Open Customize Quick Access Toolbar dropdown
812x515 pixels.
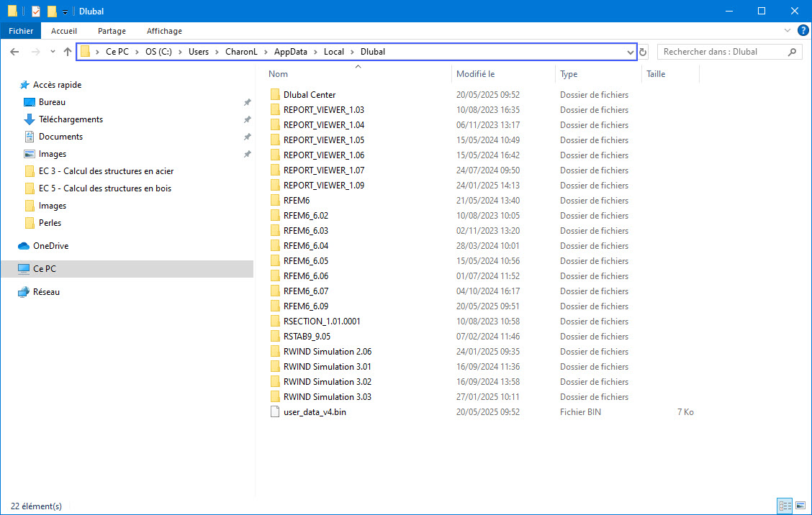[x=65, y=12]
